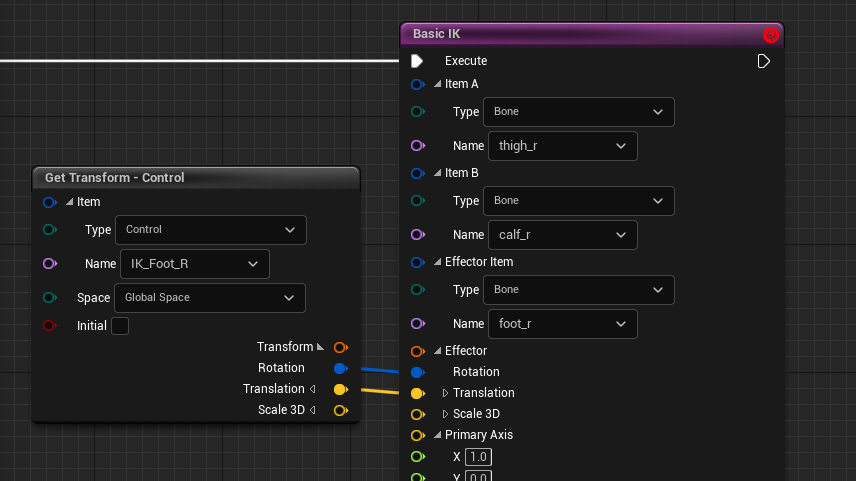Collapse the Effector section
This screenshot has height=481, width=856.
point(437,351)
